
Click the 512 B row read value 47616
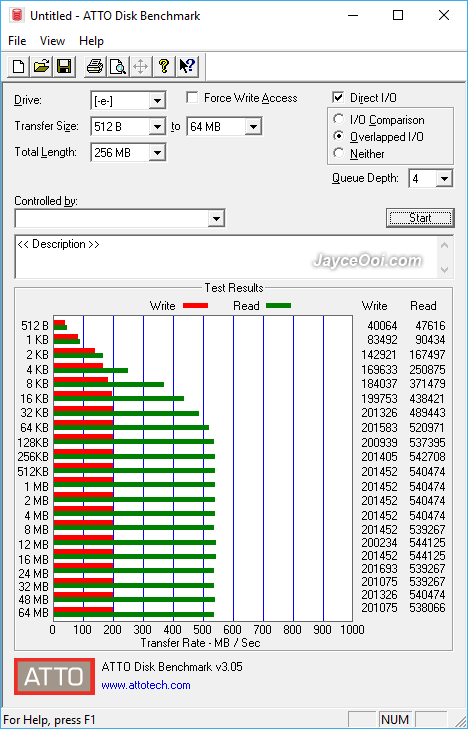point(430,326)
